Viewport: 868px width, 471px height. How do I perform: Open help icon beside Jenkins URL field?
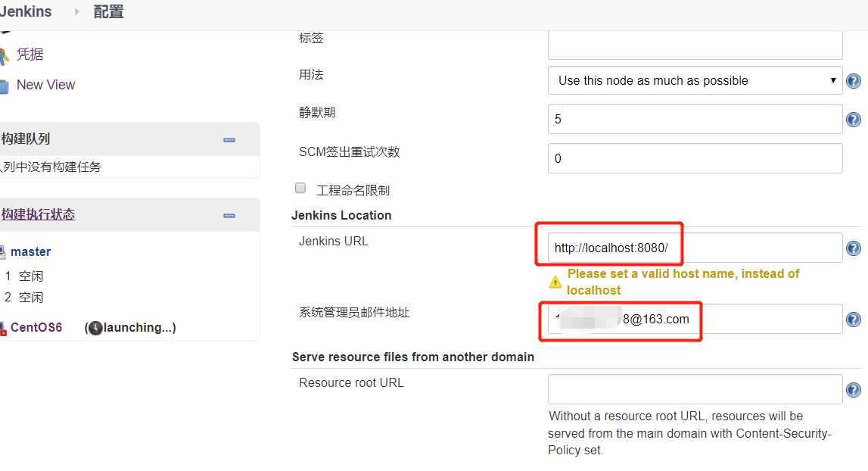pos(854,248)
